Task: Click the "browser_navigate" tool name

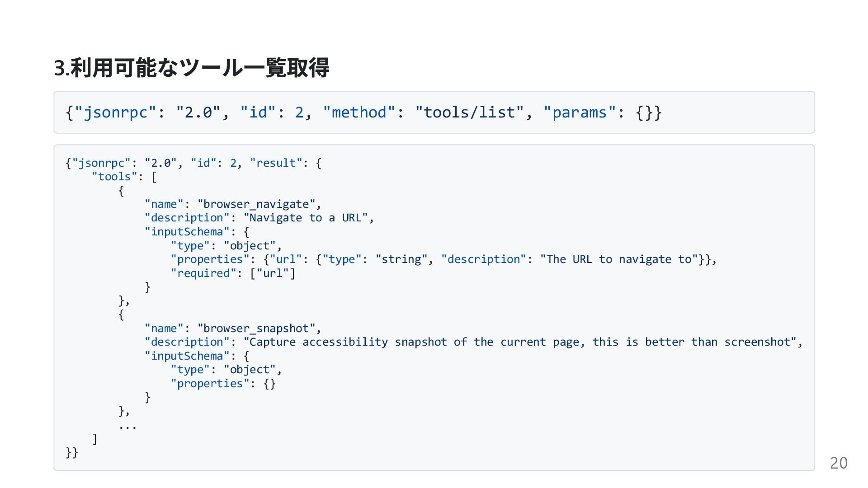Action: tap(256, 204)
